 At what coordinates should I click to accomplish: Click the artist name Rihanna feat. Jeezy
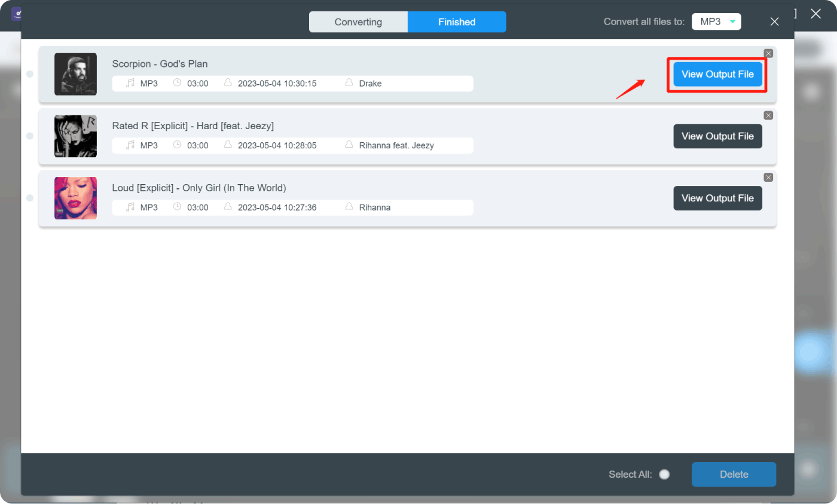[x=396, y=145]
